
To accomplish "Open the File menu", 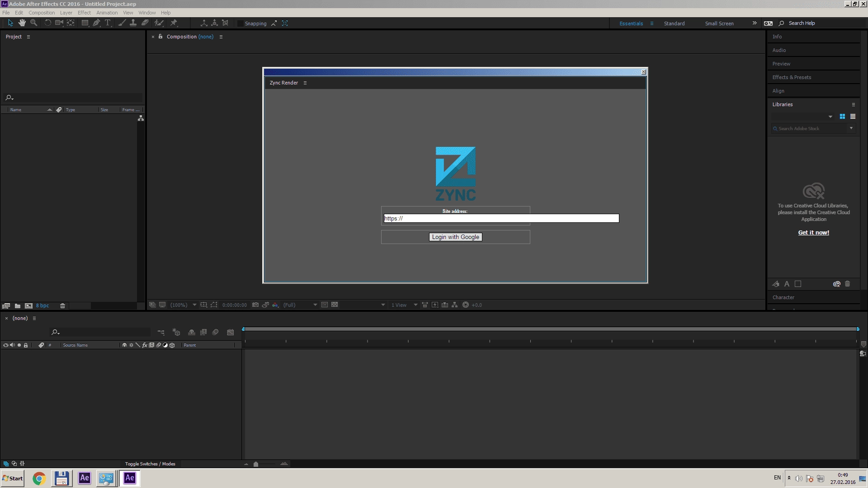I will pos(6,13).
